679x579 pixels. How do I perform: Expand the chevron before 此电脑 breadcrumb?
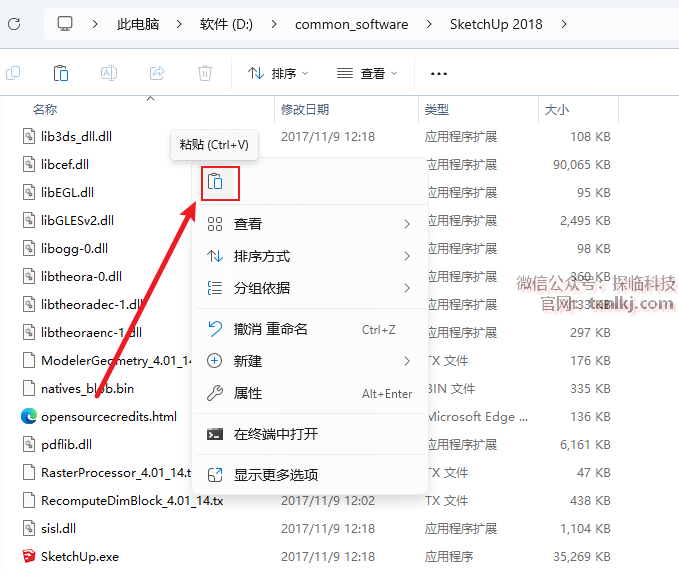coord(95,24)
